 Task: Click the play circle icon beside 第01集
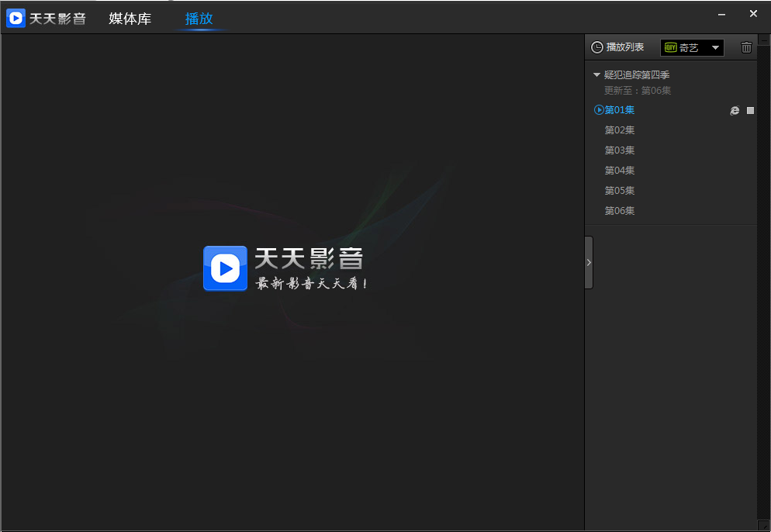point(599,109)
